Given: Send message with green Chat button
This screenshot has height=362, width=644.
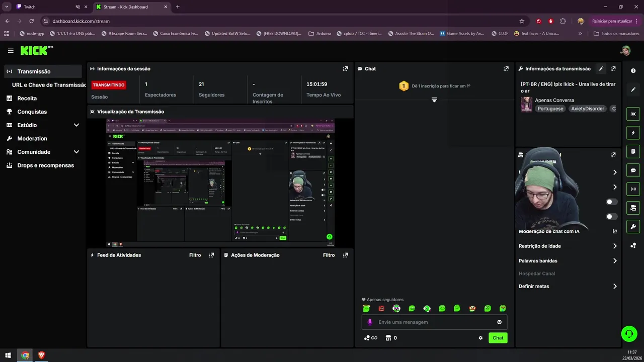Looking at the screenshot, I should 498,338.
